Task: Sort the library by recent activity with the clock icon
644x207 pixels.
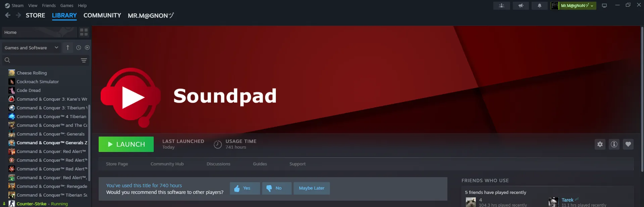Action: [79, 48]
